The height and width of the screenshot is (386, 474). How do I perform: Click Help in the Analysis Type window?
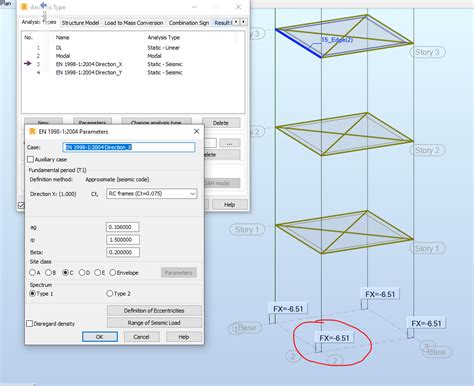(x=229, y=205)
